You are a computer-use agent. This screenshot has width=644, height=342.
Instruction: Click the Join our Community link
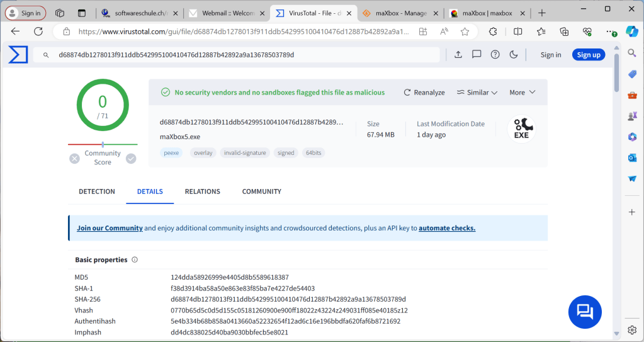coord(110,228)
